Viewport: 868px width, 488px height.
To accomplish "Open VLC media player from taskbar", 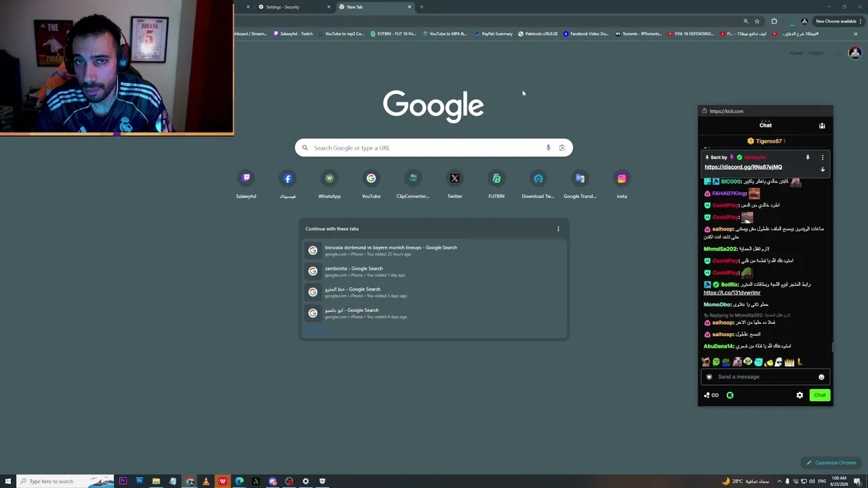I will (206, 481).
